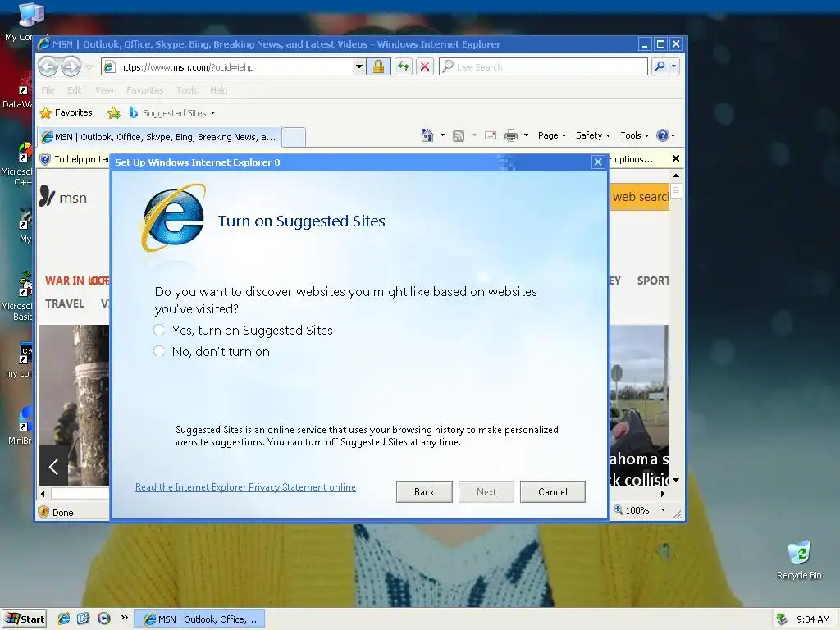The height and width of the screenshot is (630, 840).
Task: Click the web search orange button
Action: click(x=640, y=197)
